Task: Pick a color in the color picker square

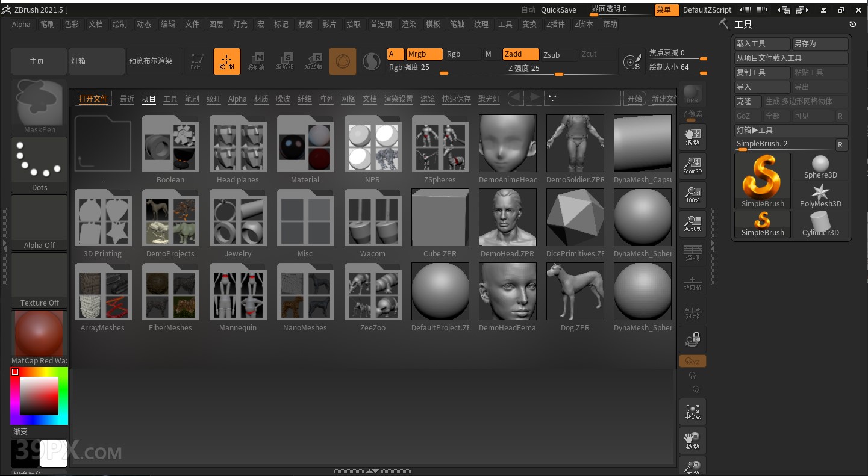Action: pos(39,396)
